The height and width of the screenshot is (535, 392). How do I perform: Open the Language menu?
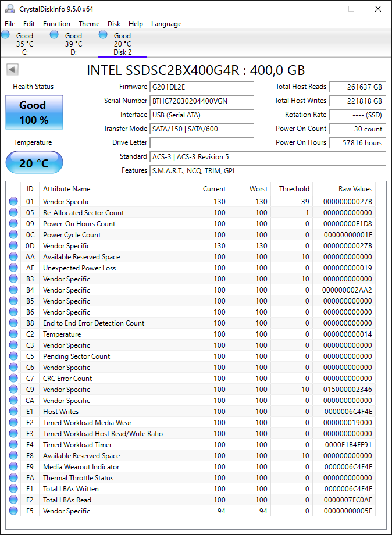tap(166, 23)
